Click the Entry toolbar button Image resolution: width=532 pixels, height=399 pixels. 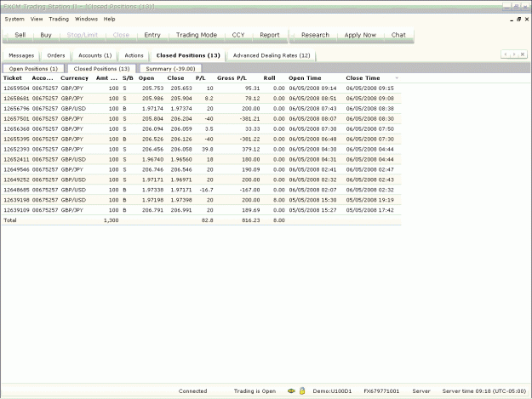(152, 35)
